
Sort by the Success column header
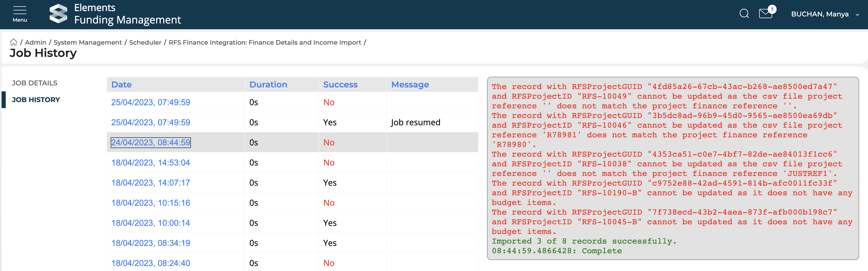point(340,85)
